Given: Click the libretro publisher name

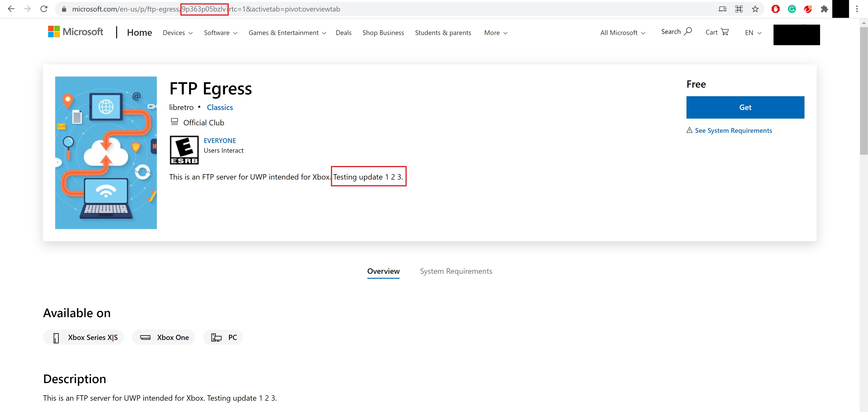Looking at the screenshot, I should pyautogui.click(x=181, y=107).
